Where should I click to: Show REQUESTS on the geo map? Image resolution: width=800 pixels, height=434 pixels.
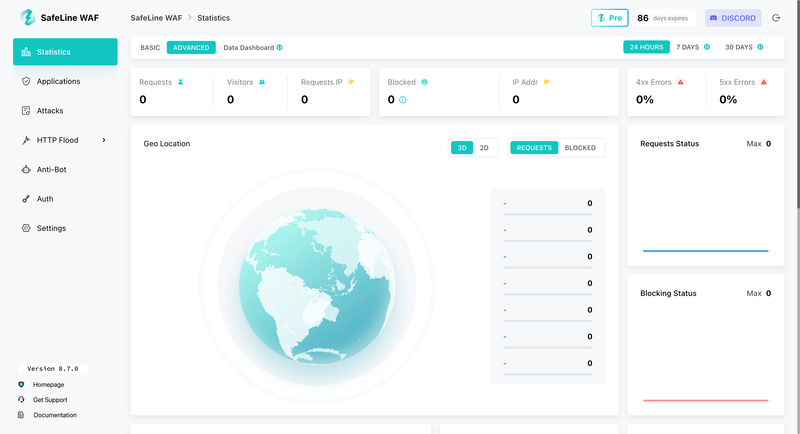coord(534,148)
